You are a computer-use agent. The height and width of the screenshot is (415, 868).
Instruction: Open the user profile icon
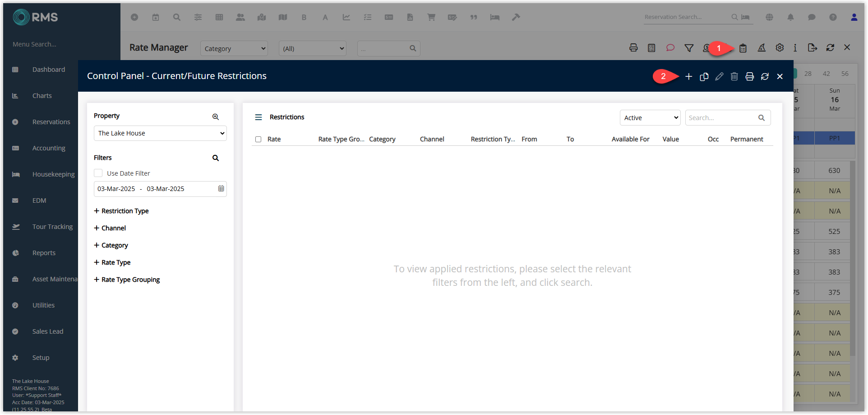pos(854,17)
